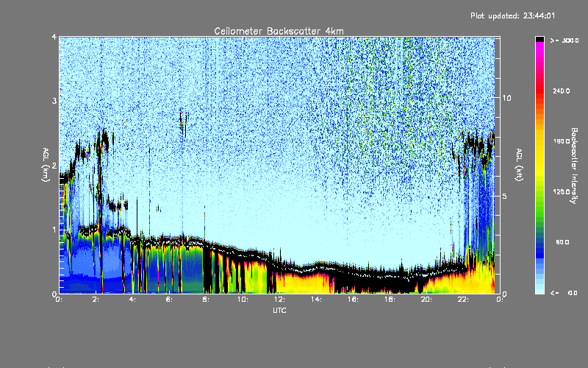Click the 1 tick on the AGL (km) axis
This screenshot has height=368, width=588.
click(54, 230)
